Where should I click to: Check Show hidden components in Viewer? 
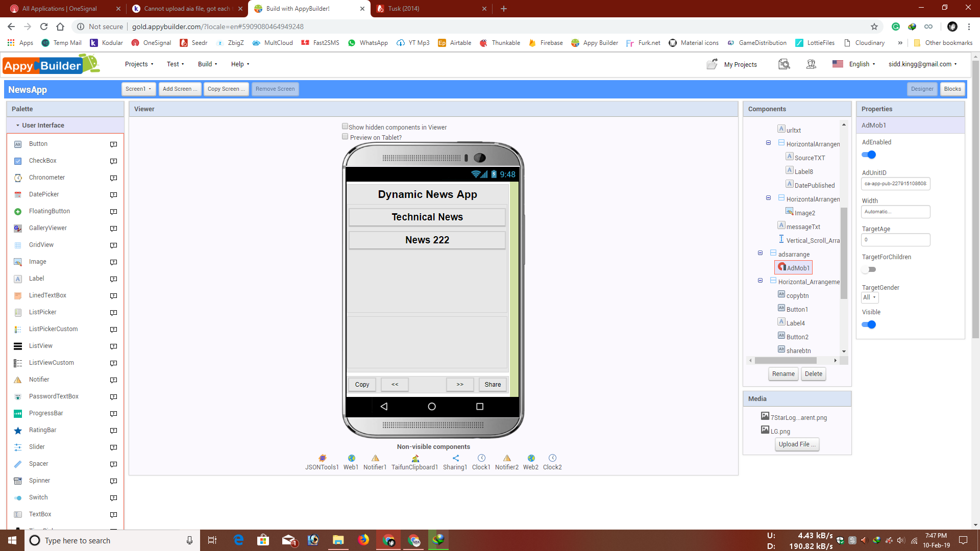[x=345, y=127]
